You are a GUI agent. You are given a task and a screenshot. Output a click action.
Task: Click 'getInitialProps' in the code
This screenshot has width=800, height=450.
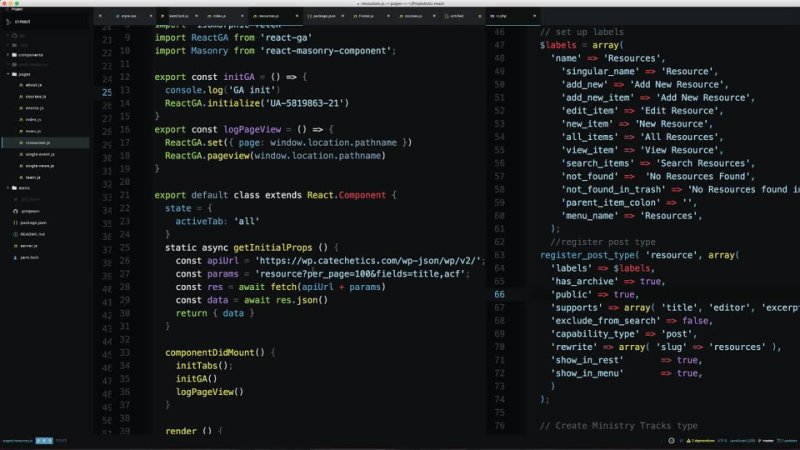pyautogui.click(x=272, y=247)
